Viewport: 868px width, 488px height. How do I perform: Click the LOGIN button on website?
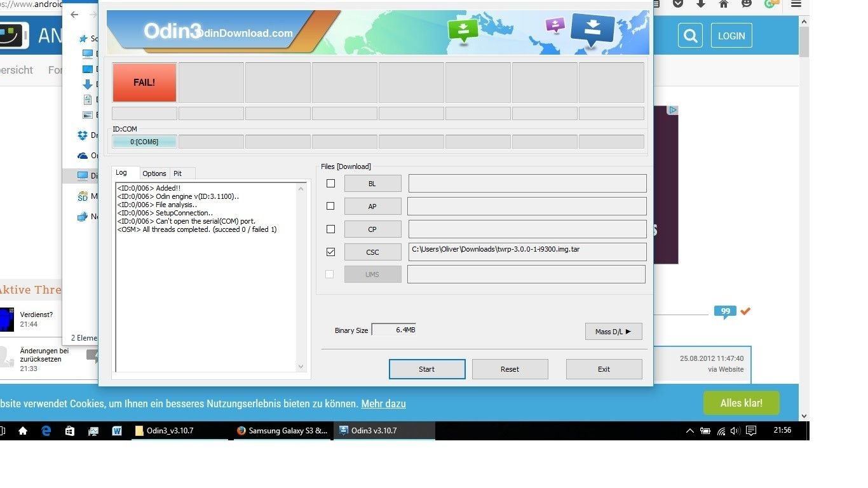coord(731,36)
